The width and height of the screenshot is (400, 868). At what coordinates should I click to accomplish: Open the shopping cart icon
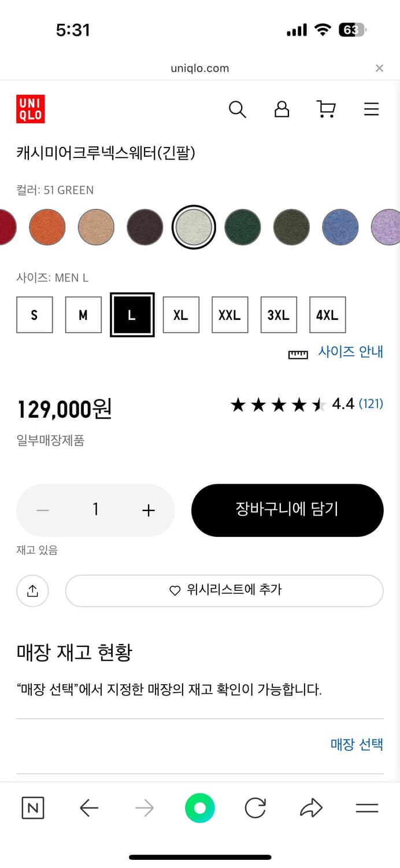(326, 109)
